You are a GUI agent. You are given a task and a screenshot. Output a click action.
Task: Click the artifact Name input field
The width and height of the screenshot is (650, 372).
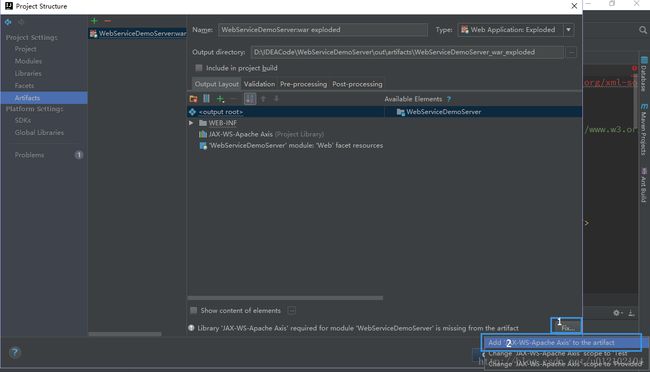pyautogui.click(x=323, y=29)
